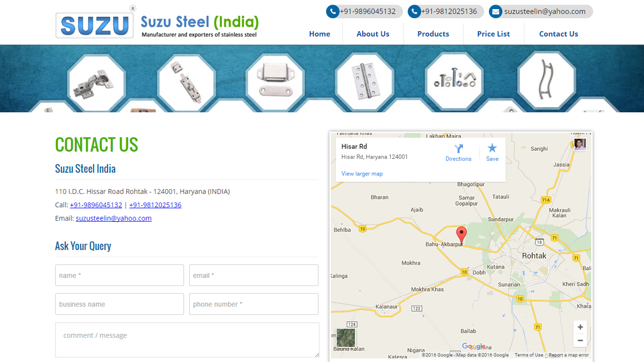Click the Suzu Steel (India) title text
The height and width of the screenshot is (362, 644).
200,22
